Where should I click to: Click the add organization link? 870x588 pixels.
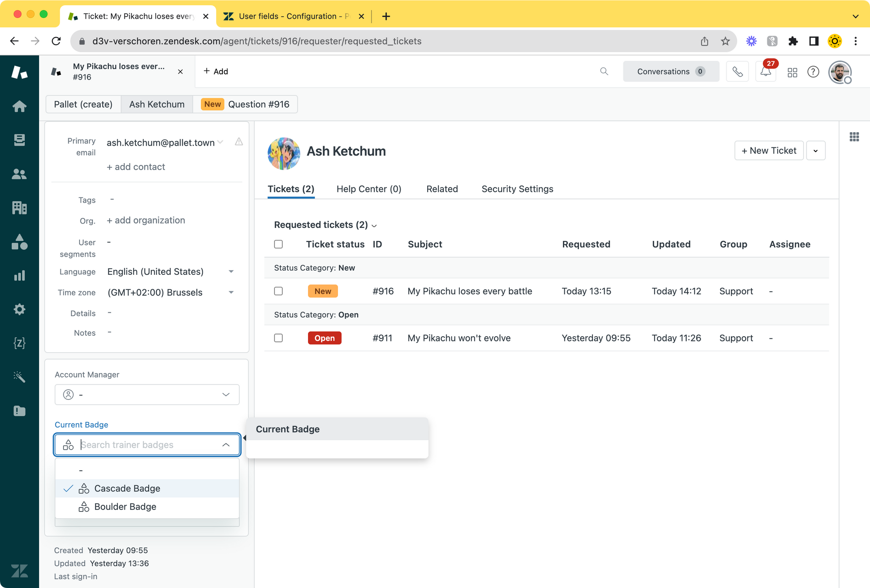click(x=146, y=220)
